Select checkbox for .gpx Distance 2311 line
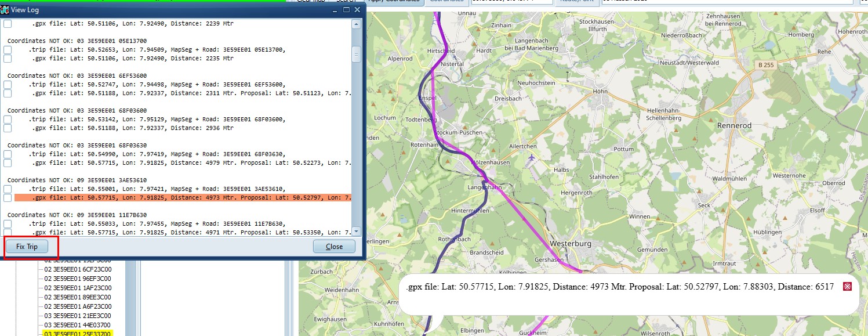868x336 pixels. 8,93
